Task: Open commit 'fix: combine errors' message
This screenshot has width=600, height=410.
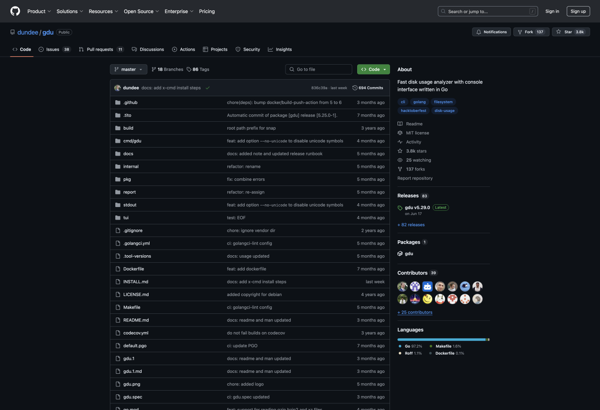Action: (x=246, y=179)
